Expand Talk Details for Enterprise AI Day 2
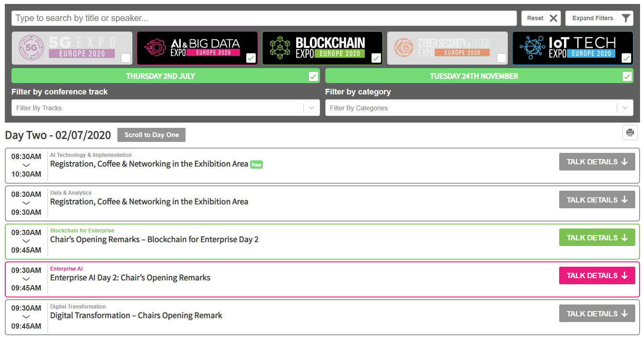 pos(597,275)
